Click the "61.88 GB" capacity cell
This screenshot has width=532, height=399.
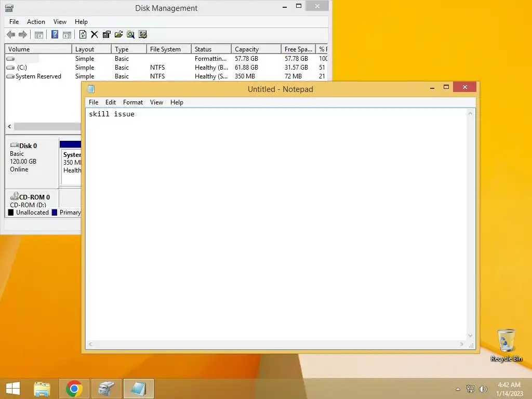(246, 68)
